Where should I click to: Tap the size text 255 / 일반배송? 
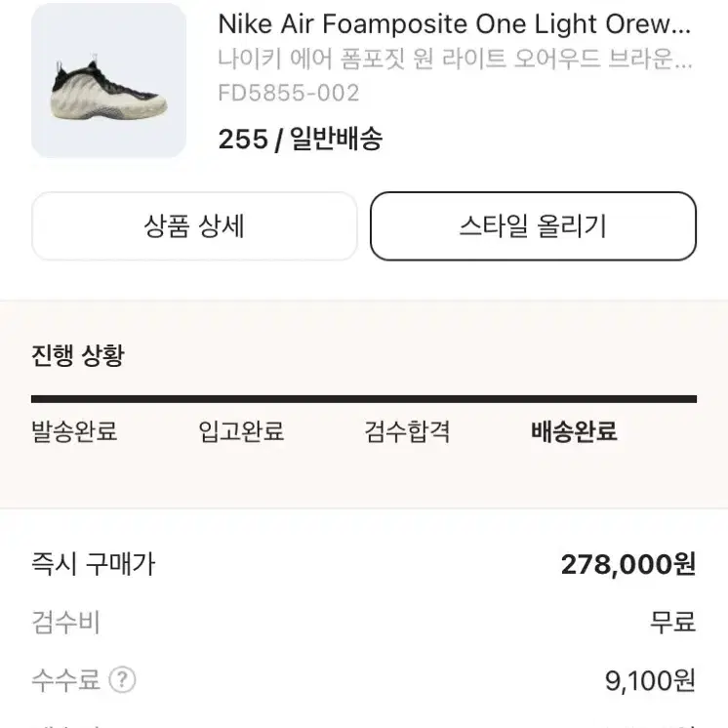click(x=301, y=139)
